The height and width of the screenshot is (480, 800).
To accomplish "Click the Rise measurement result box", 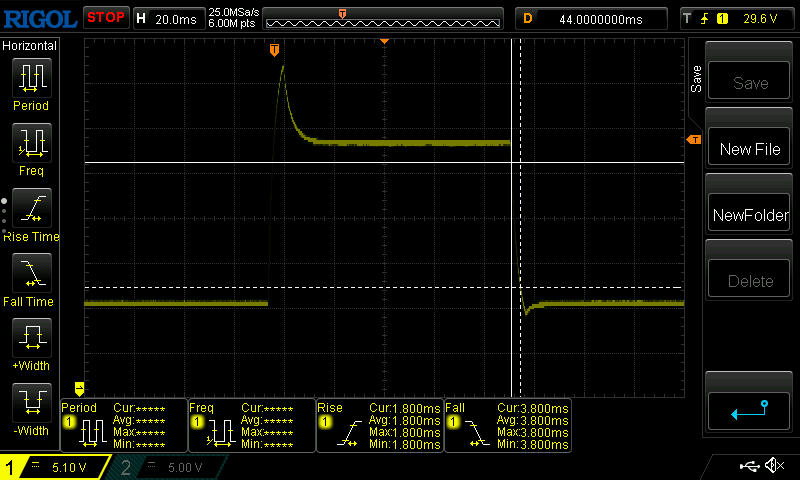I will 380,425.
